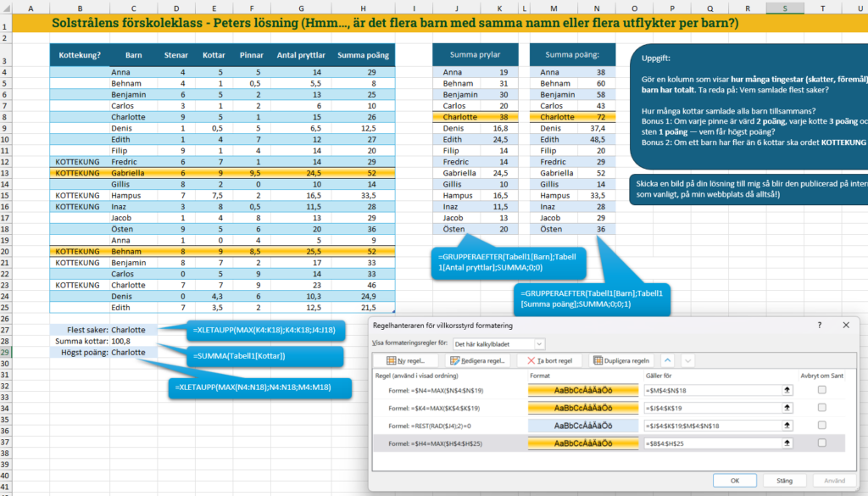Select row header 13

[x=6, y=173]
